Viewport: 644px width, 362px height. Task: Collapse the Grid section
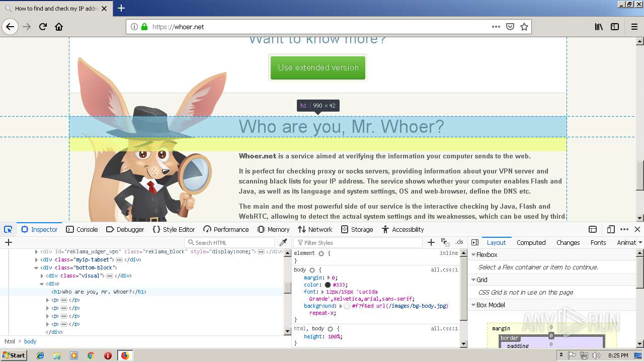click(x=473, y=280)
